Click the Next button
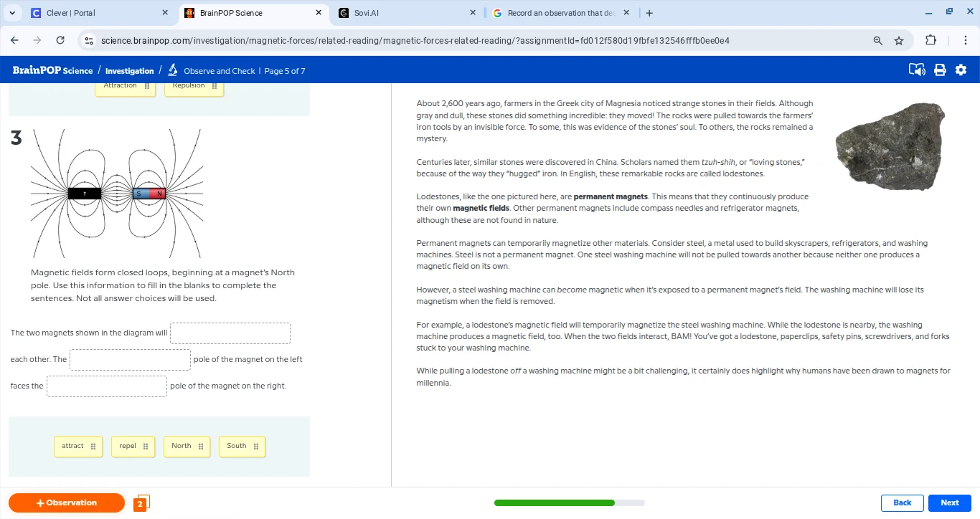 tap(949, 503)
